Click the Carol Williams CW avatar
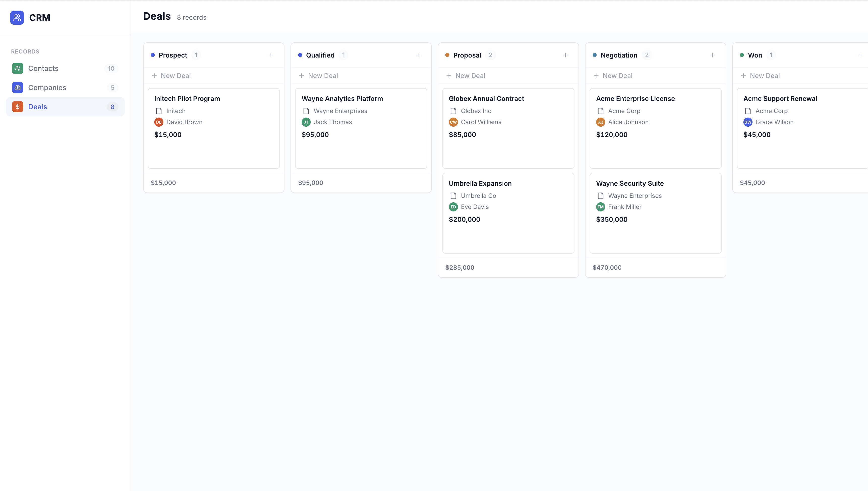 coord(453,122)
